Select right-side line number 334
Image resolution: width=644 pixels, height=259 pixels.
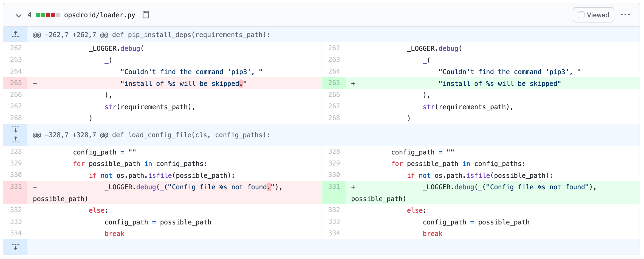(334, 233)
